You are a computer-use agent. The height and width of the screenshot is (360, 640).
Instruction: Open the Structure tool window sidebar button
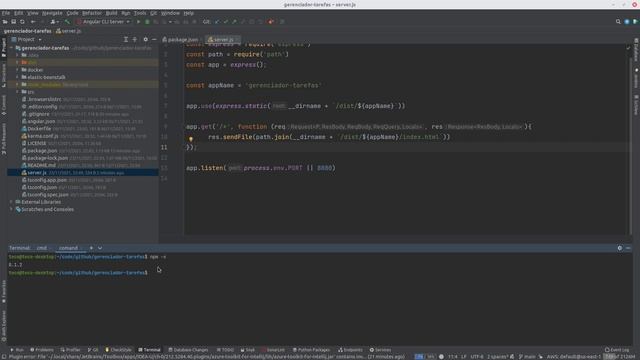[x=4, y=75]
